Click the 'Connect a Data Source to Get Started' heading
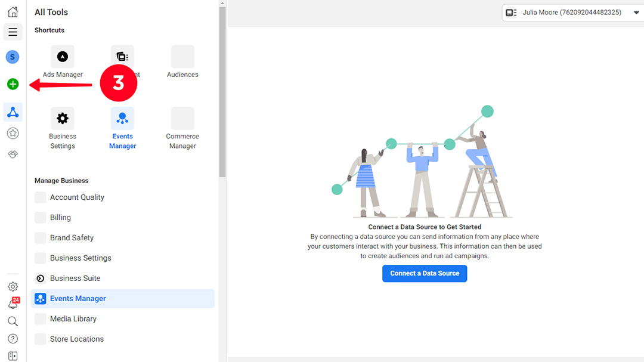Viewport: 644px width, 362px height. [425, 227]
